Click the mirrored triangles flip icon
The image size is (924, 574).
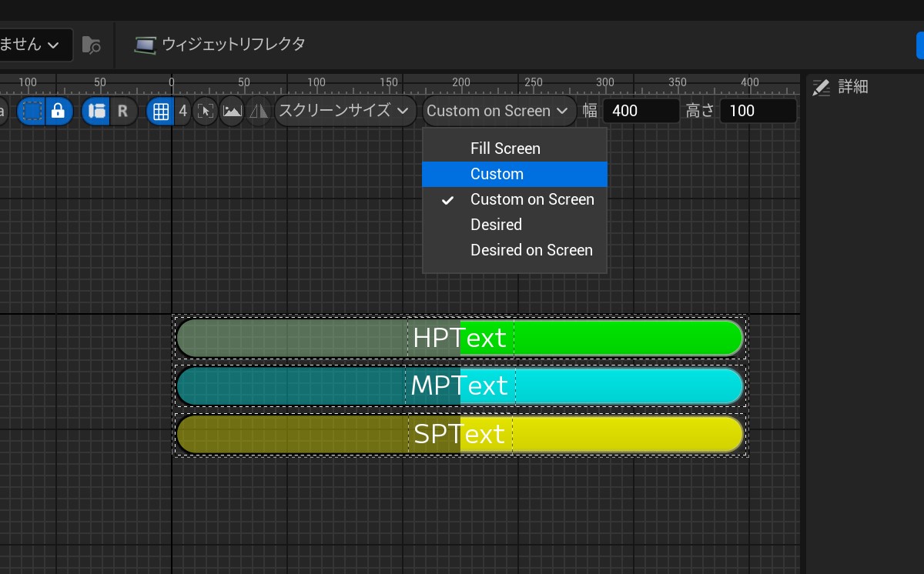(x=259, y=111)
